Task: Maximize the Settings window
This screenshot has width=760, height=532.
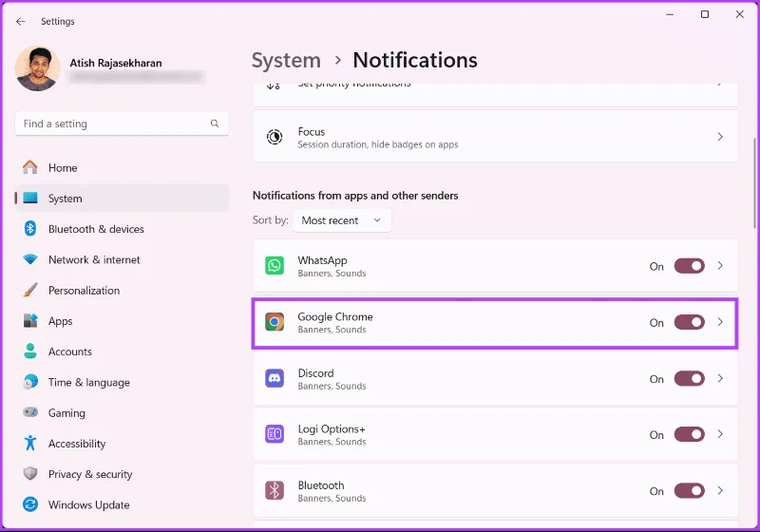Action: click(705, 14)
